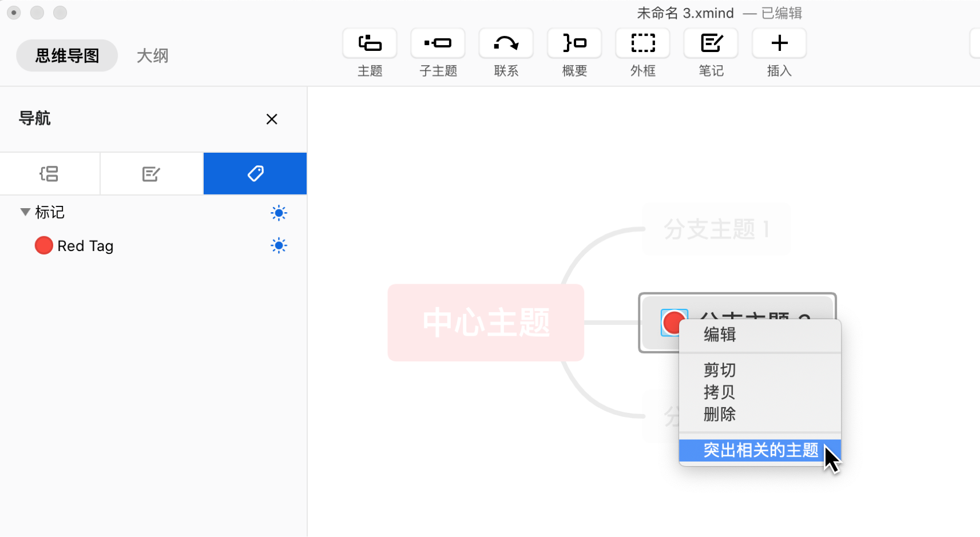Select 拷贝 in the context menu

click(719, 392)
